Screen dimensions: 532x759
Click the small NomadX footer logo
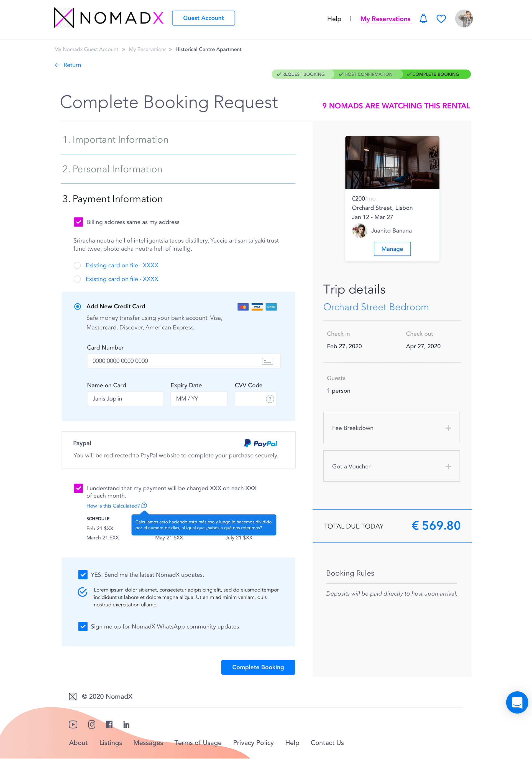(x=73, y=697)
